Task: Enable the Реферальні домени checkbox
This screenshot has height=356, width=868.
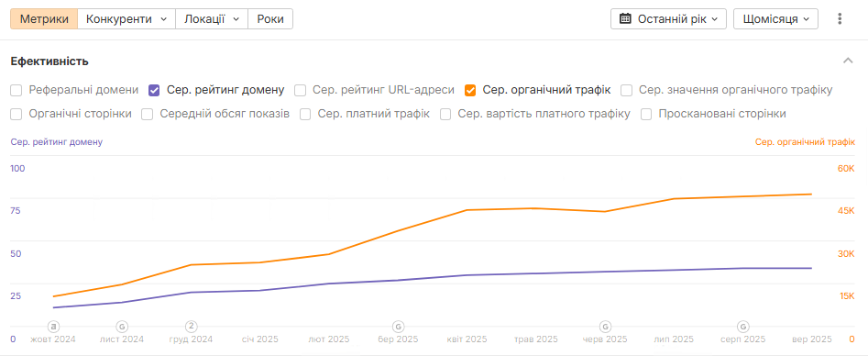Action: (x=16, y=90)
